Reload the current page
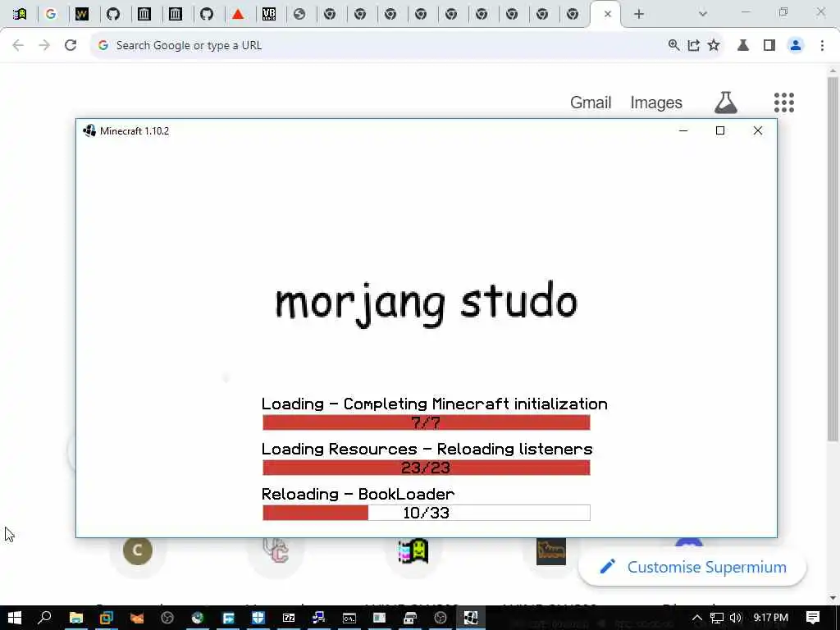 (x=71, y=46)
